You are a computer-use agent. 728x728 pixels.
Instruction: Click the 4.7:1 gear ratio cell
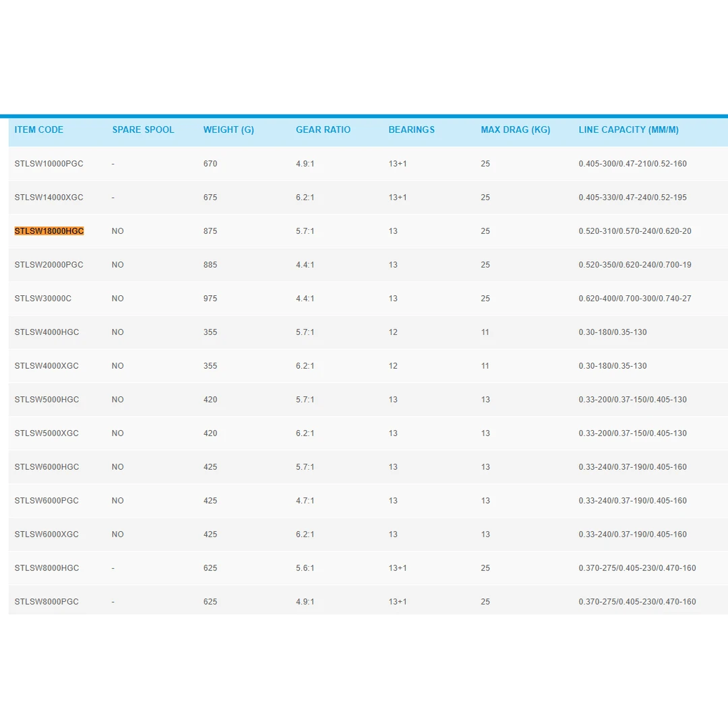pyautogui.click(x=305, y=501)
